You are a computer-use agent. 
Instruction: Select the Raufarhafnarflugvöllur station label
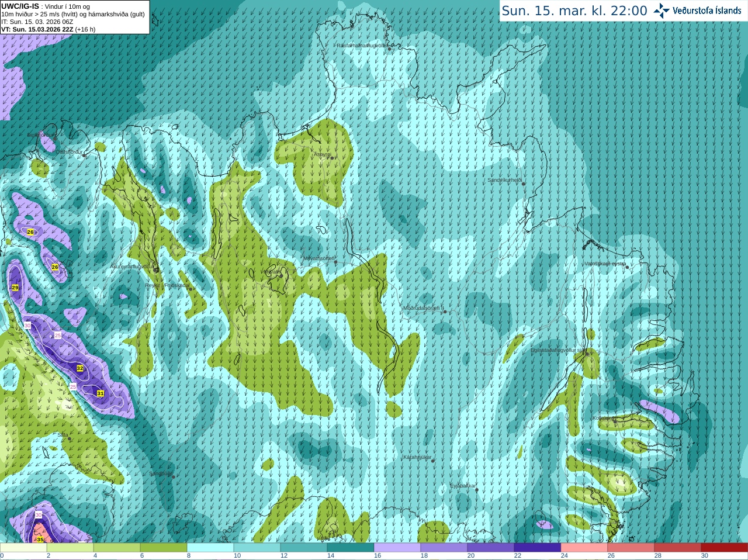coord(362,45)
